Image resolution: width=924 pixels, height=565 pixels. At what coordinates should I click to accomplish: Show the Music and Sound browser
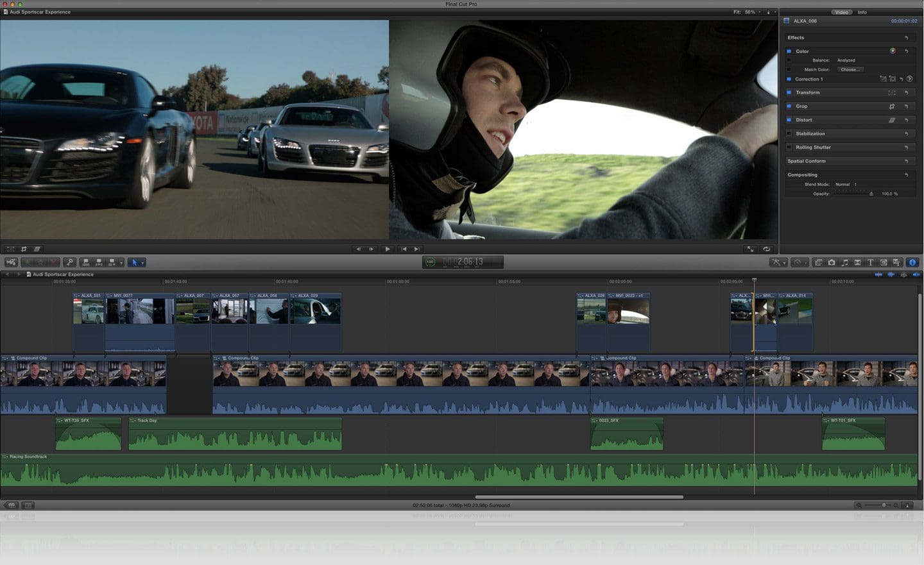tap(844, 262)
